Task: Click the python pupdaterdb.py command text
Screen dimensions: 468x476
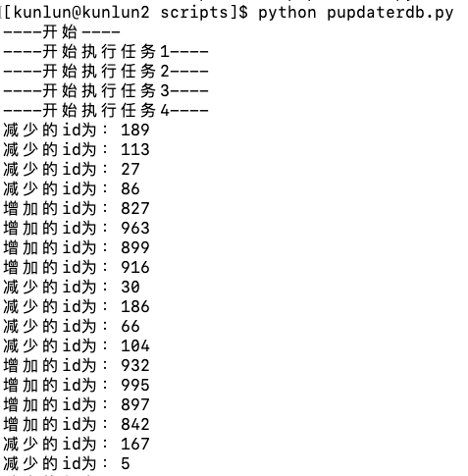Action: (x=356, y=13)
